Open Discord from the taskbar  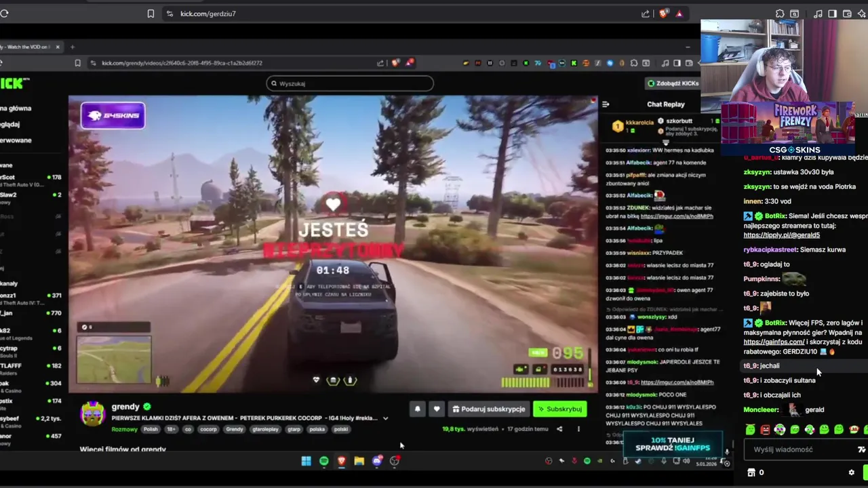pyautogui.click(x=377, y=461)
